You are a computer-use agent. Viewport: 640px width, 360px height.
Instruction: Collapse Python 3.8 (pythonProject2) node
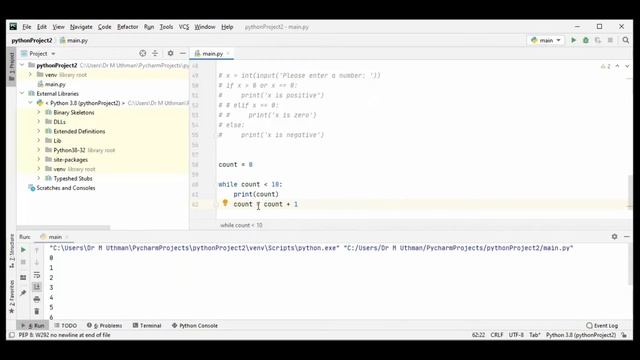pyautogui.click(x=30, y=103)
